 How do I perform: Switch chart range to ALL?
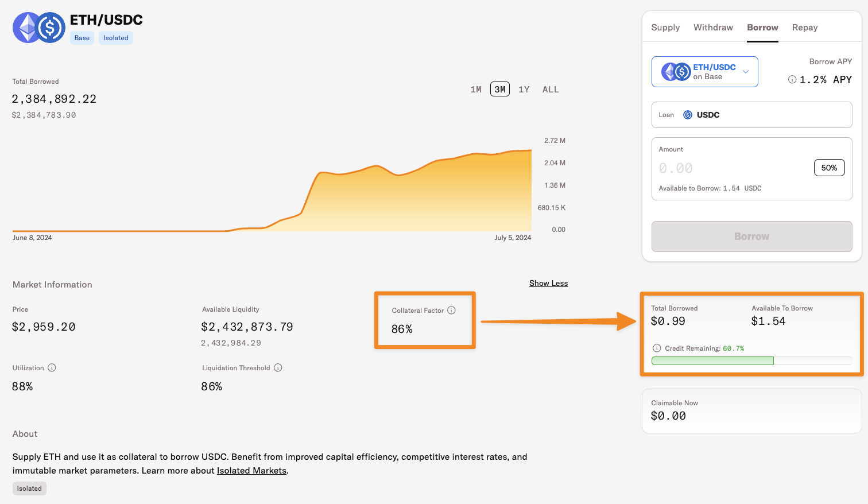tap(550, 90)
